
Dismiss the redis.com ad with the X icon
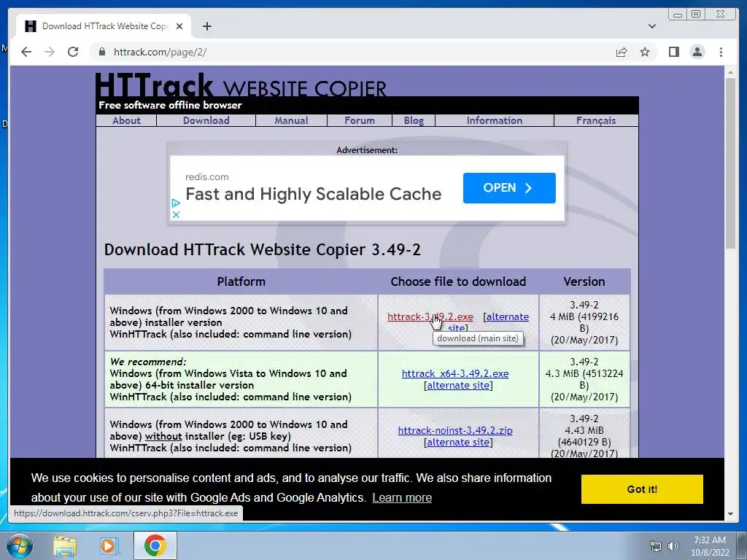[176, 215]
